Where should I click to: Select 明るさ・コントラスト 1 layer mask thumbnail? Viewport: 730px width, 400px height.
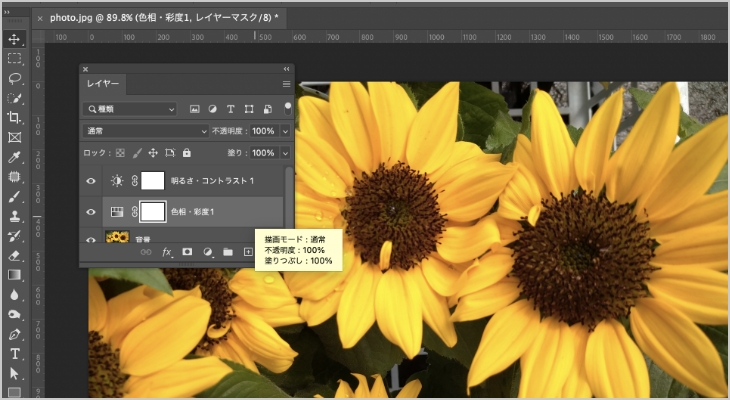[153, 181]
